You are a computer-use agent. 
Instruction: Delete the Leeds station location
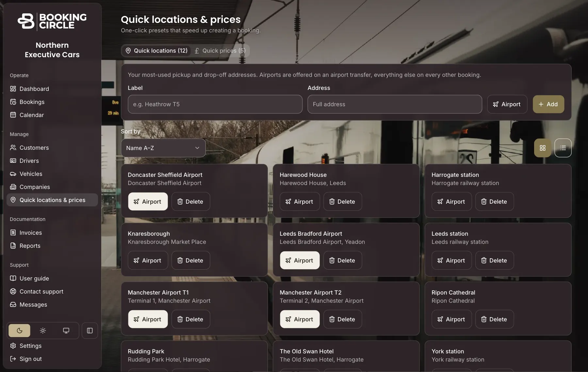495,260
